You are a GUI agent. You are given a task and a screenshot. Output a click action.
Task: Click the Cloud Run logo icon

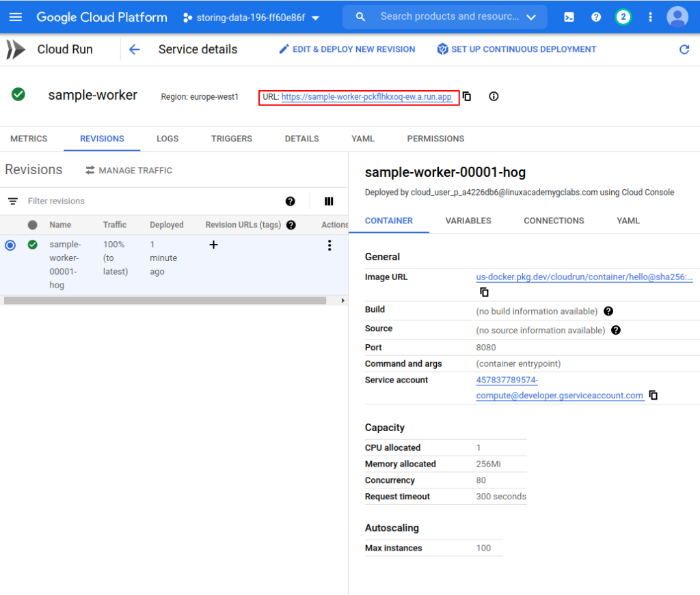pyautogui.click(x=16, y=49)
